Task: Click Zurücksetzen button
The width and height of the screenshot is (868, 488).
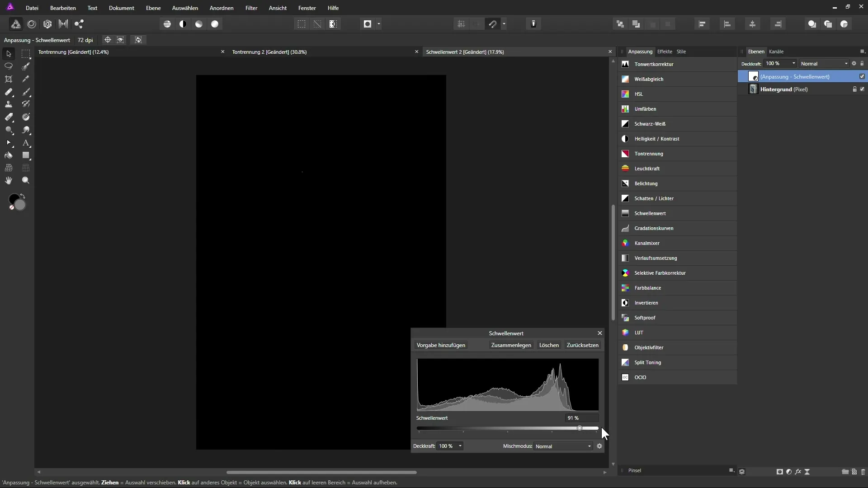Action: [582, 345]
